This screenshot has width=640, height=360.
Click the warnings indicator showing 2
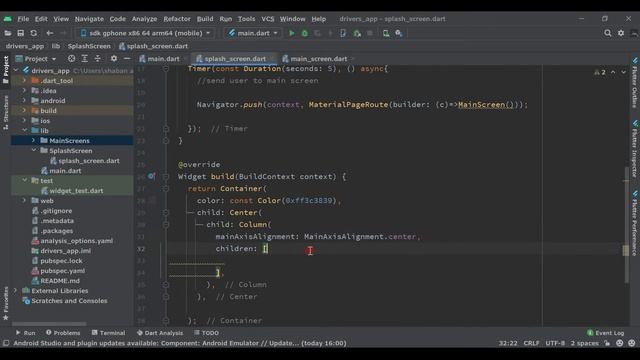pos(600,72)
